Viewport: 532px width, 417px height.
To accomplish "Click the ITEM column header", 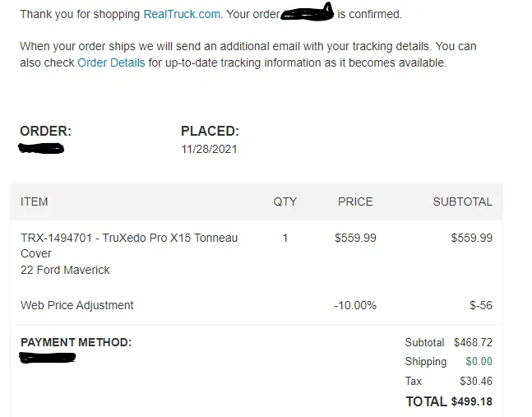I will (x=35, y=202).
